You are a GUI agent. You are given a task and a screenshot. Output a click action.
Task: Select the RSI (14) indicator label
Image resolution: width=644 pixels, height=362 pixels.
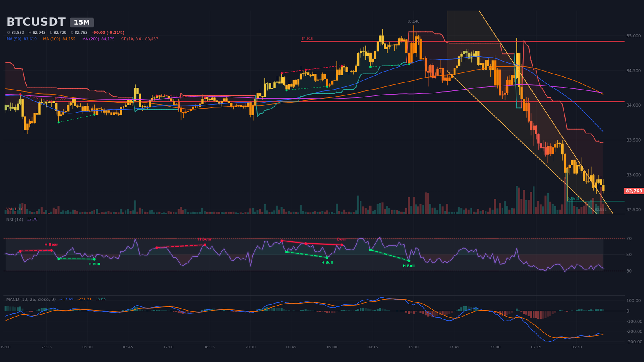pyautogui.click(x=14, y=220)
